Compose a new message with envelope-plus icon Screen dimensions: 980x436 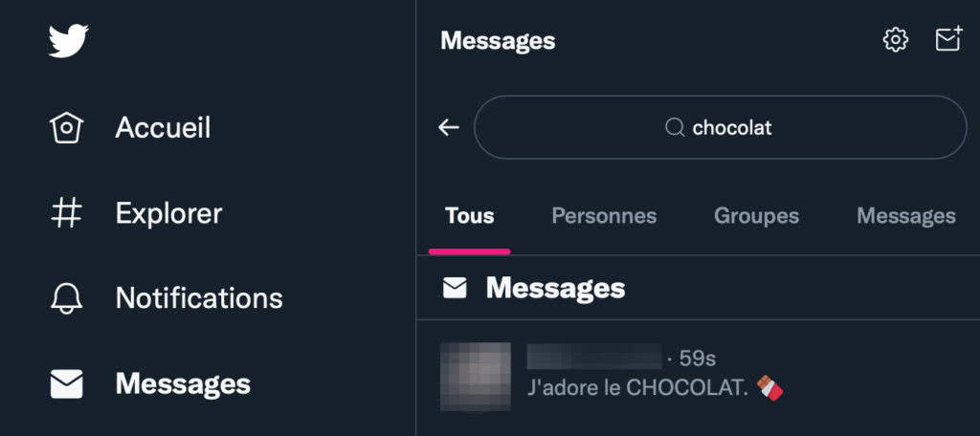[948, 39]
